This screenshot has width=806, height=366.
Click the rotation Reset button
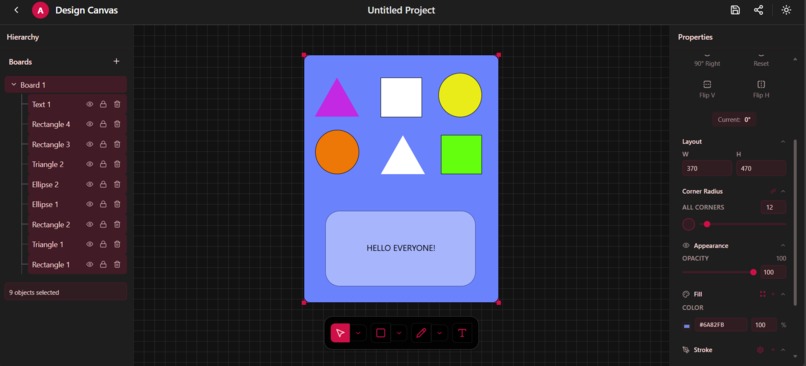tap(761, 60)
